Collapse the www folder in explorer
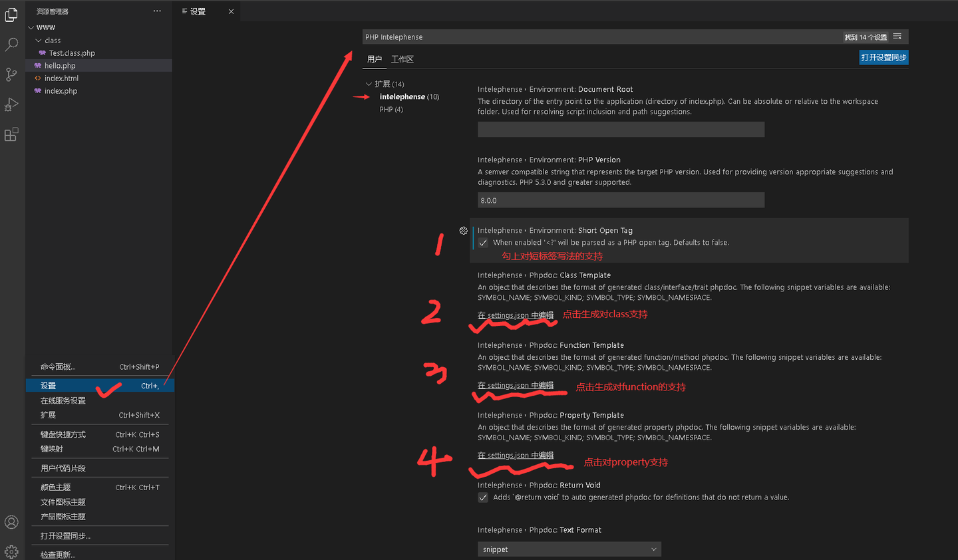The height and width of the screenshot is (560, 958). 31,27
